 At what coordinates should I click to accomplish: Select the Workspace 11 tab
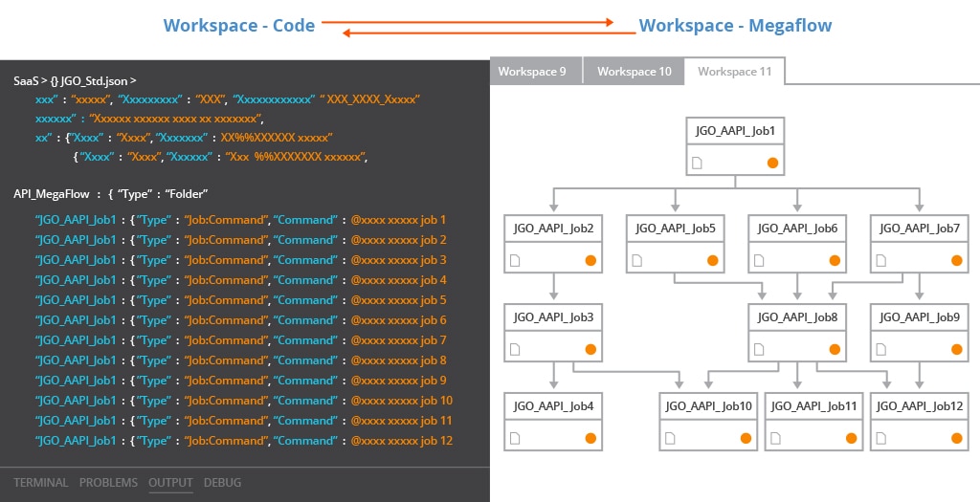point(734,72)
